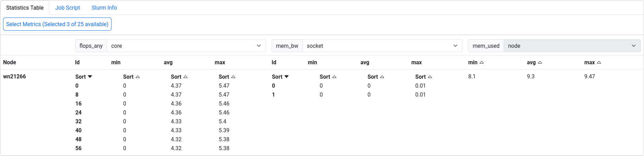Sort mem_bw by Id column
Image resolution: width=644 pixels, height=156 pixels.
coord(280,77)
